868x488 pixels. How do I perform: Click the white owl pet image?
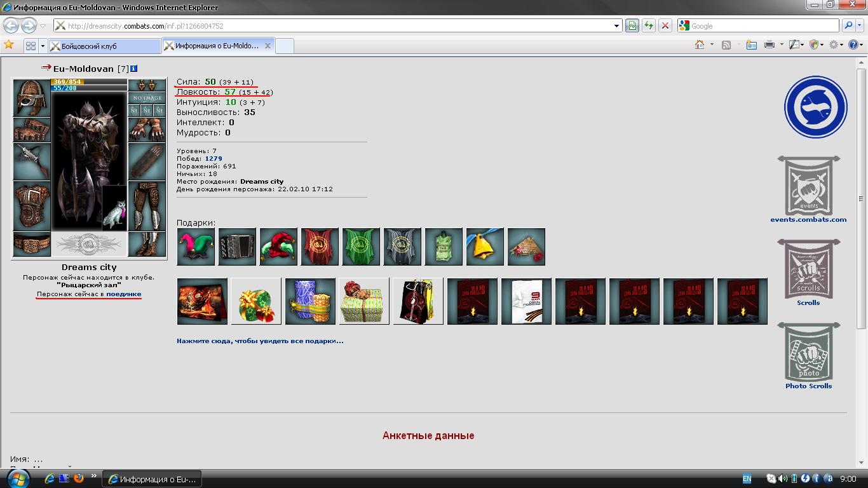(114, 208)
